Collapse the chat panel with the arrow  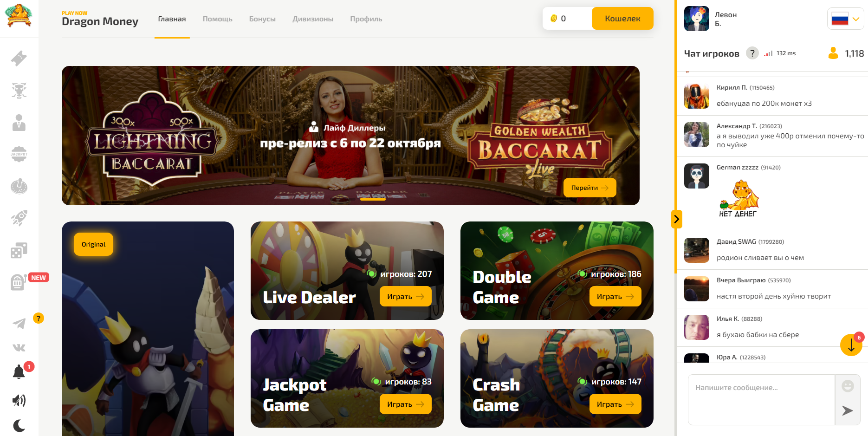[676, 219]
